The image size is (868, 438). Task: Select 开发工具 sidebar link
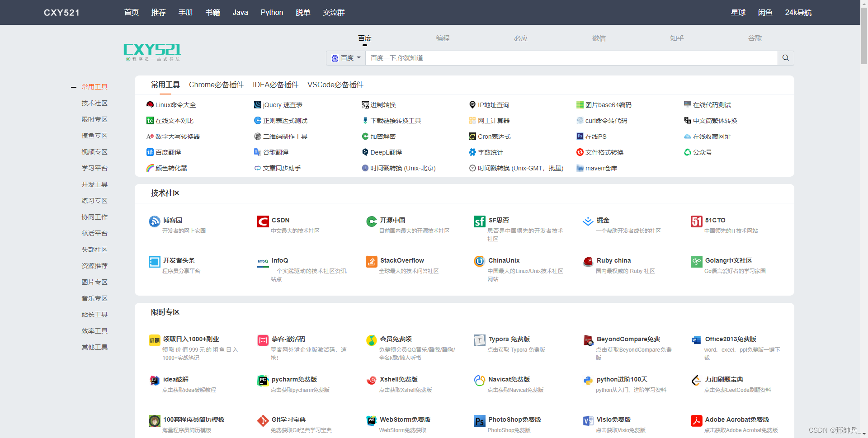pos(94,184)
